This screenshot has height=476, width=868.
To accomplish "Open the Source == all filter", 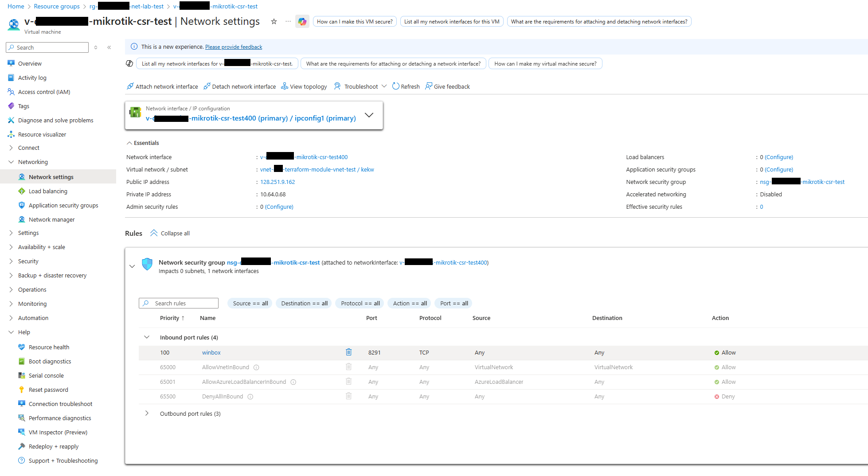I will click(250, 303).
